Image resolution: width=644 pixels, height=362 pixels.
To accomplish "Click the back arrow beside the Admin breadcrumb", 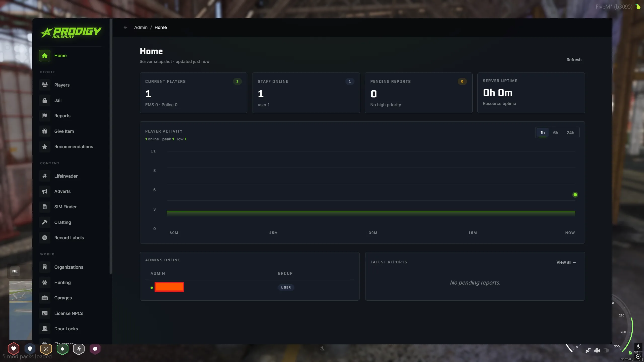I will pos(125,27).
